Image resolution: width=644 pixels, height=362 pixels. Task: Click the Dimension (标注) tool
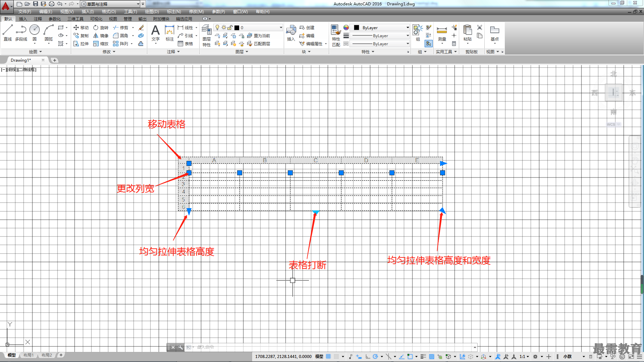click(x=170, y=33)
